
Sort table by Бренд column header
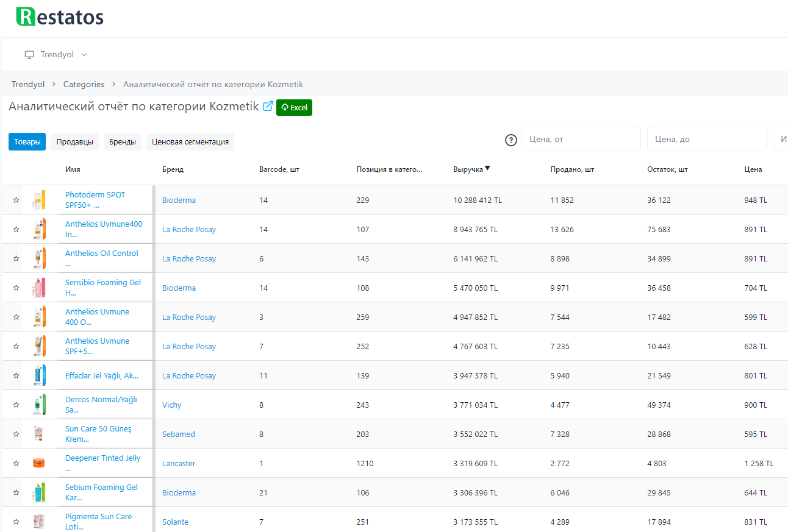173,169
